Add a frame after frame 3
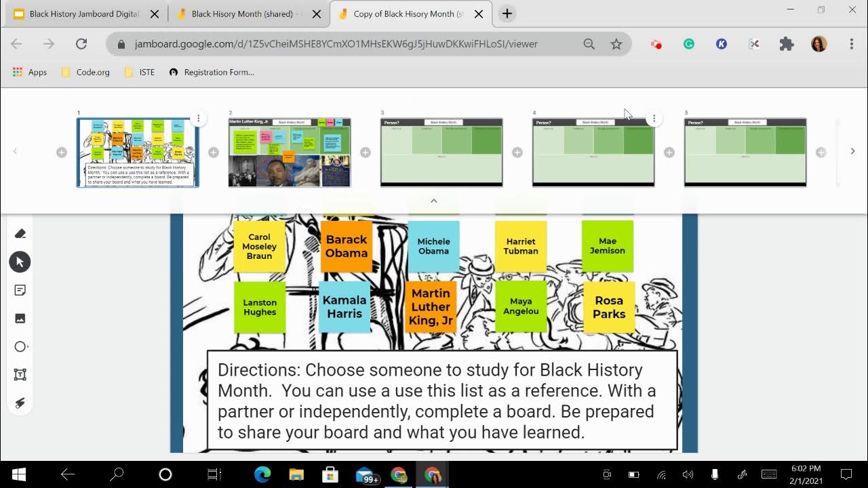 517,152
